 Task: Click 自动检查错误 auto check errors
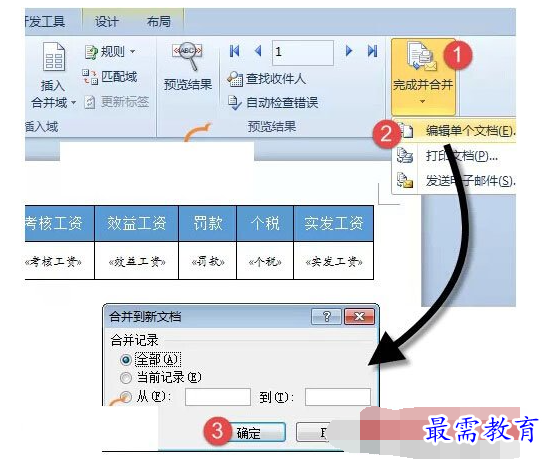click(273, 103)
